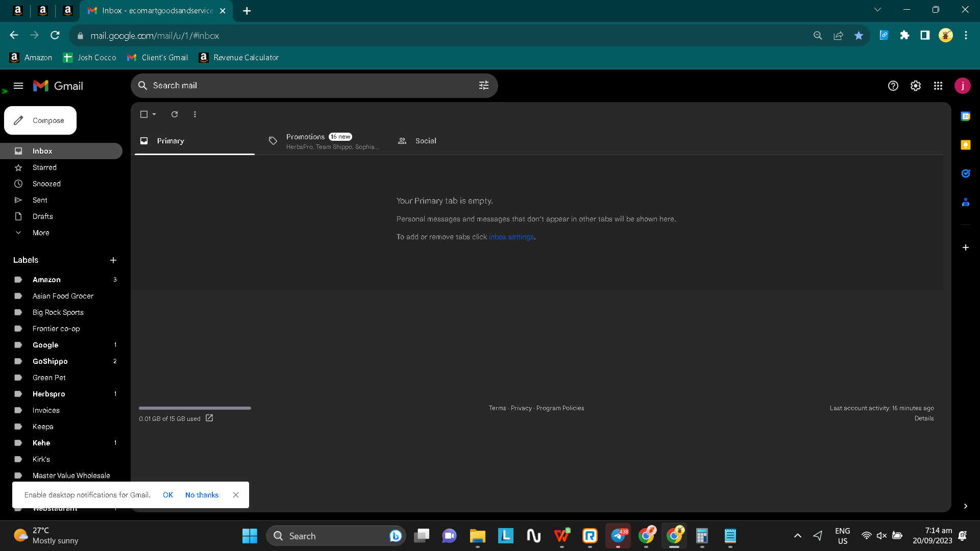The width and height of the screenshot is (980, 551).
Task: Switch to the Promotions tab
Action: click(324, 141)
